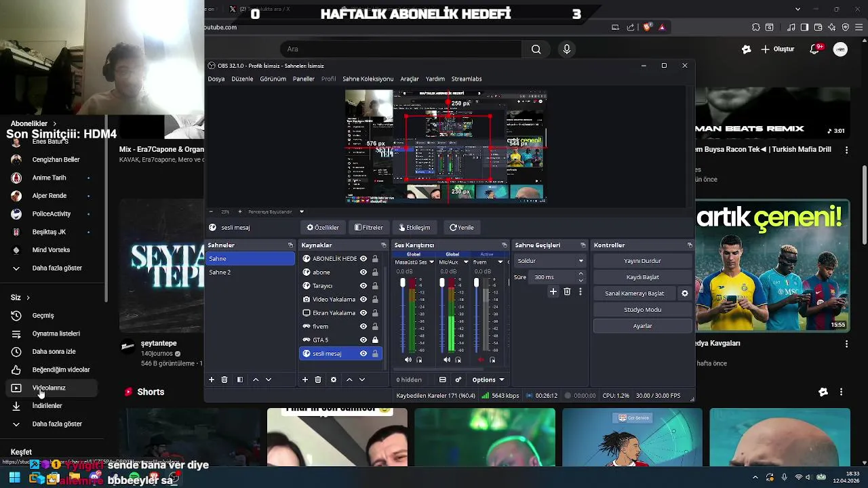Show hidden system tray icons
Screen dimensions: 868x488
click(x=755, y=477)
